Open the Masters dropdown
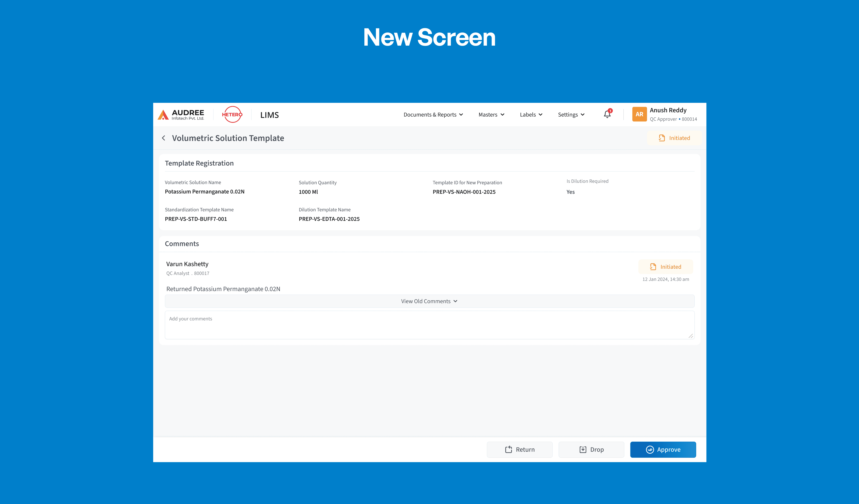Viewport: 859px width, 504px height. 491,114
